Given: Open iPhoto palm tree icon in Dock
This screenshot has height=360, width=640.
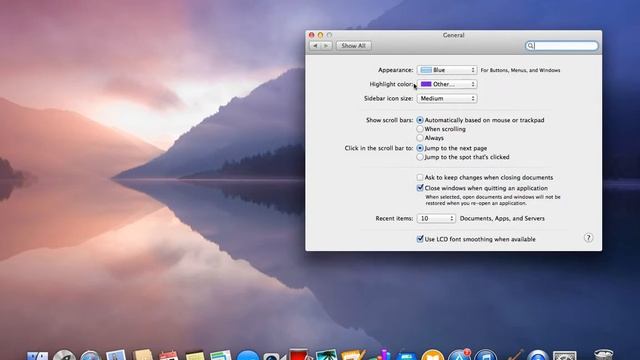Looking at the screenshot, I should tap(326, 355).
